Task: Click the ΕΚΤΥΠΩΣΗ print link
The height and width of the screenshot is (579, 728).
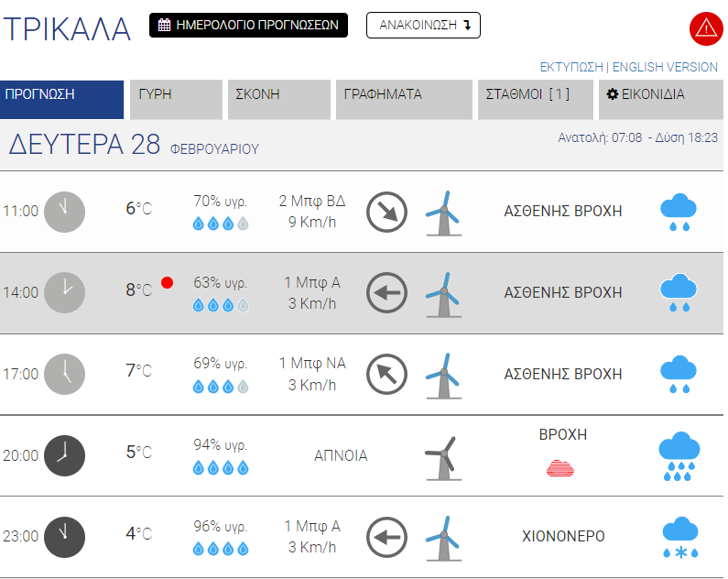Action: pyautogui.click(x=570, y=67)
